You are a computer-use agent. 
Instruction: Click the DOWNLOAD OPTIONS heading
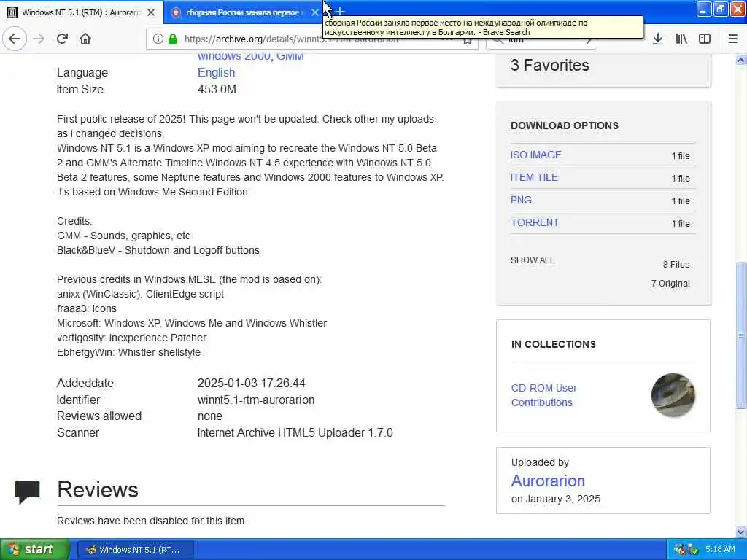pos(565,125)
